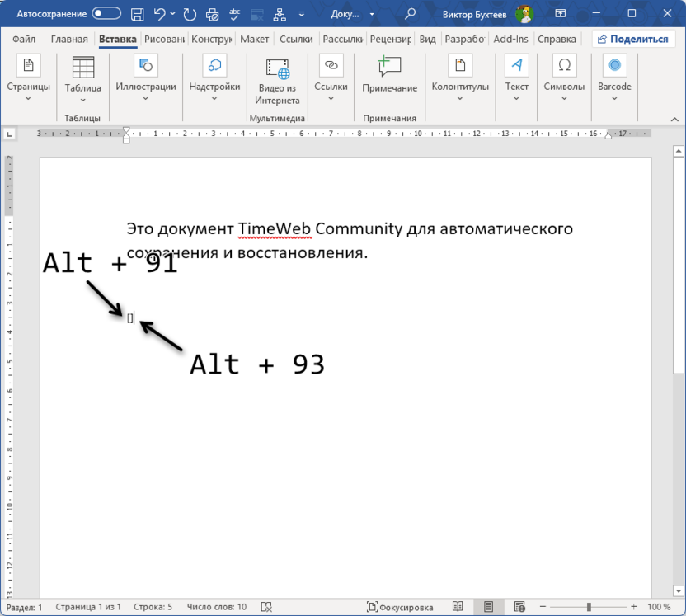
Task: Insert Видео из Интернета
Action: tap(277, 81)
